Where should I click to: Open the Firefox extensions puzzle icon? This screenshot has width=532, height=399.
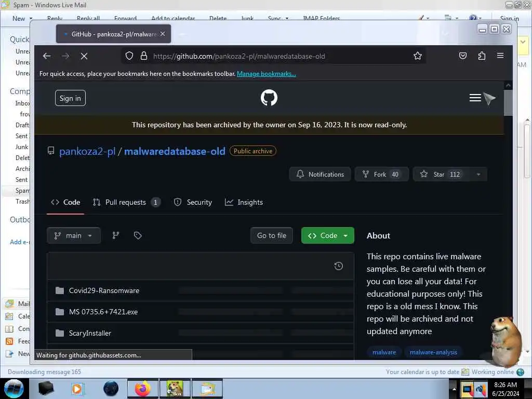[482, 56]
